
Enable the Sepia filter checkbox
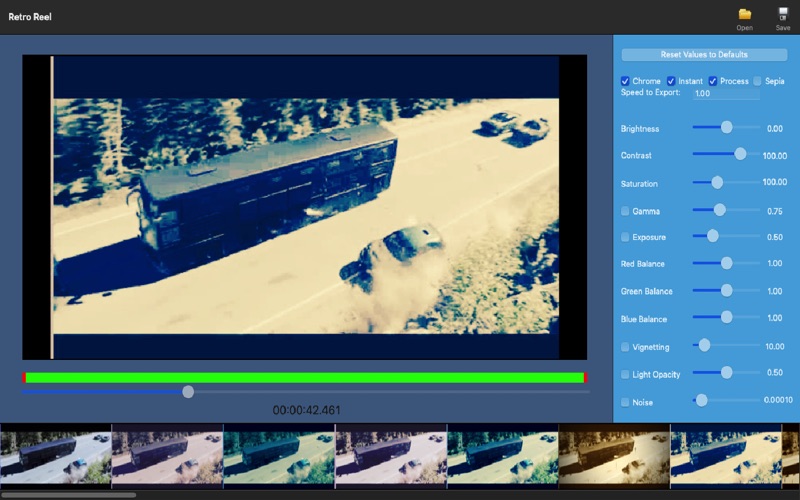coord(757,81)
